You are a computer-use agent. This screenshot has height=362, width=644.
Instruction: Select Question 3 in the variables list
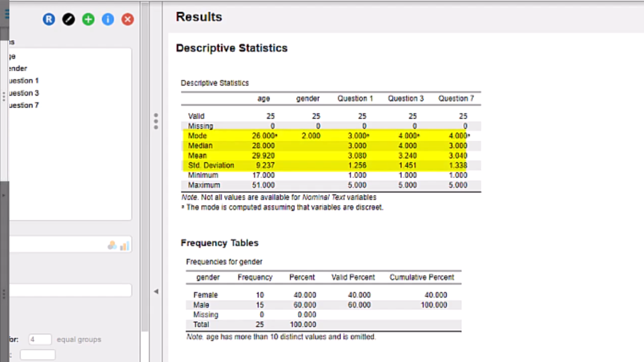24,93
